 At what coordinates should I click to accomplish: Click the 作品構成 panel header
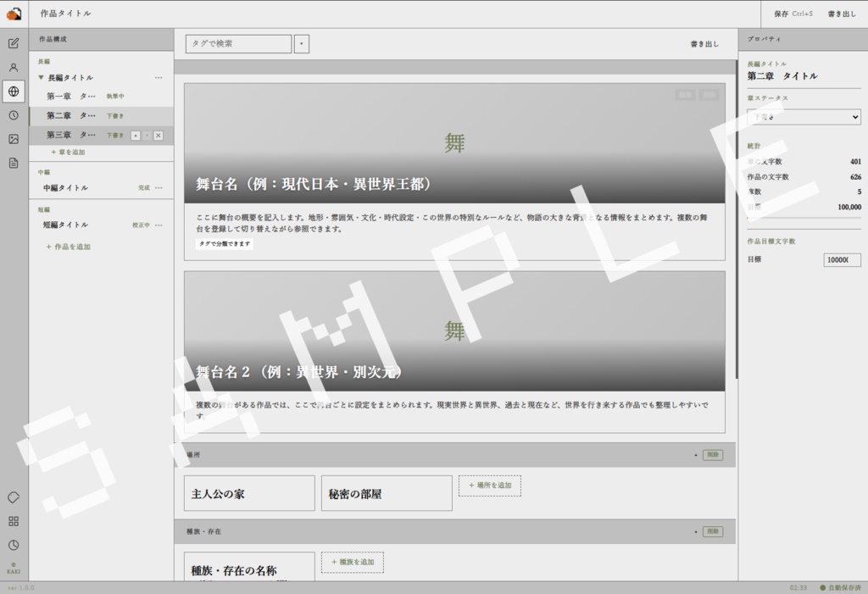pos(102,39)
